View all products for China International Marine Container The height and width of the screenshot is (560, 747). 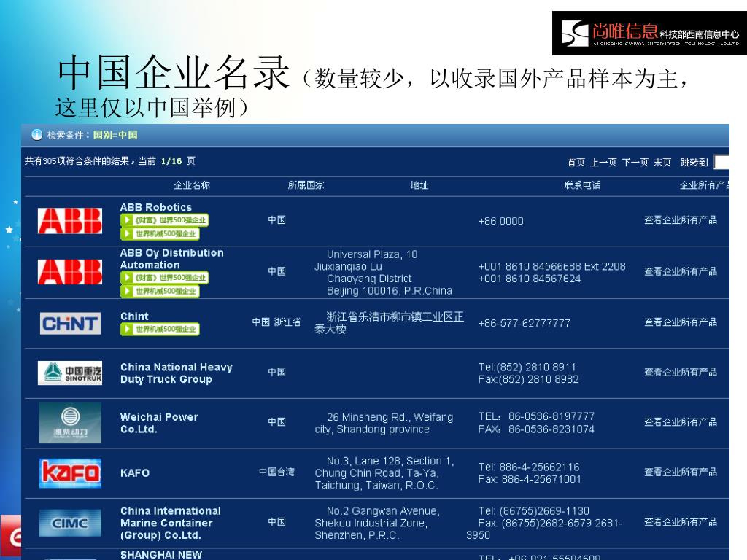(681, 522)
